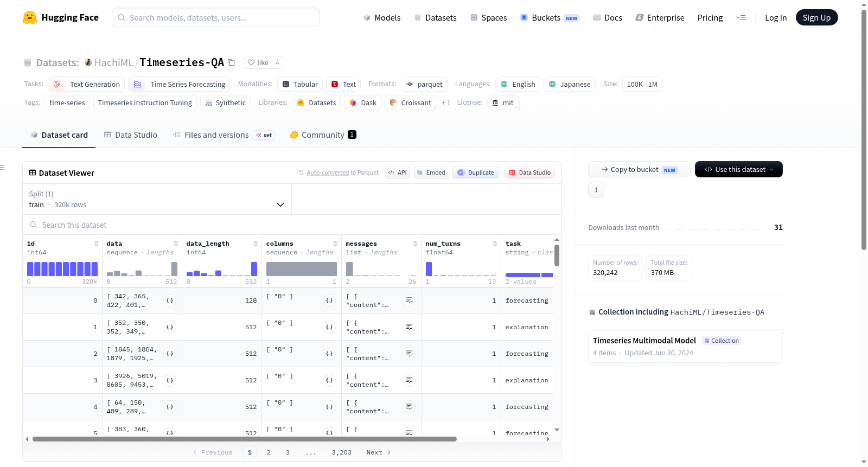Open the Datasets navigation link

click(x=435, y=17)
